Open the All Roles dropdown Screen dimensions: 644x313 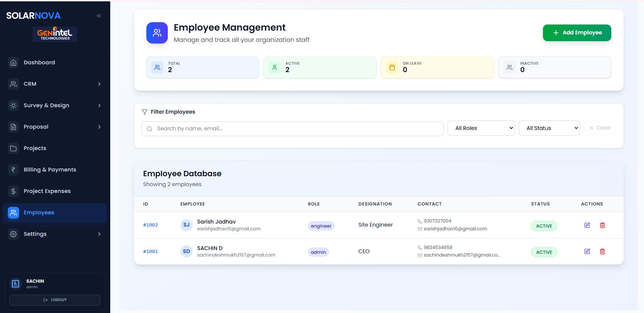[481, 128]
